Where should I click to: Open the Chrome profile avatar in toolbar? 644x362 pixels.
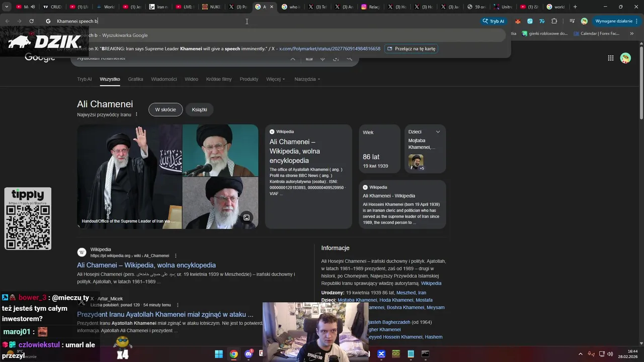pos(584,21)
